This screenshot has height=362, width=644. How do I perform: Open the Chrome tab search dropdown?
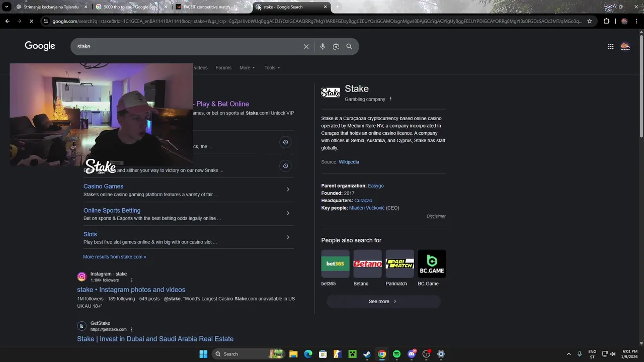point(7,7)
